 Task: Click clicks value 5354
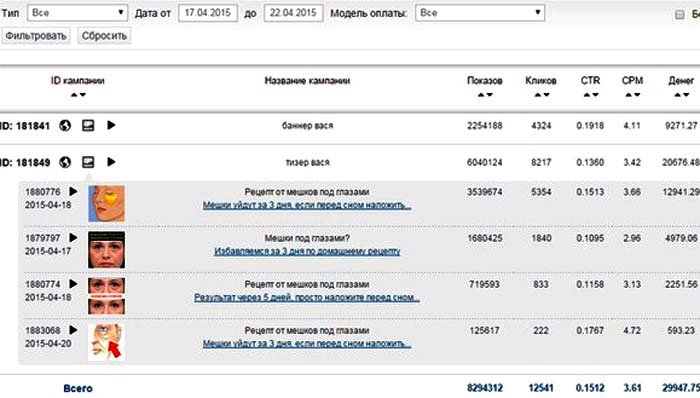coord(541,192)
